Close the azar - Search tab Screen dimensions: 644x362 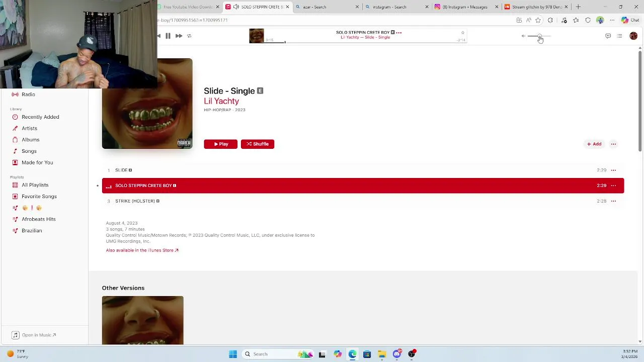(357, 7)
